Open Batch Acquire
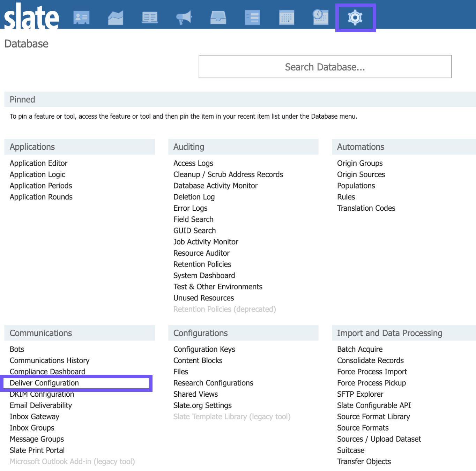 coord(360,349)
